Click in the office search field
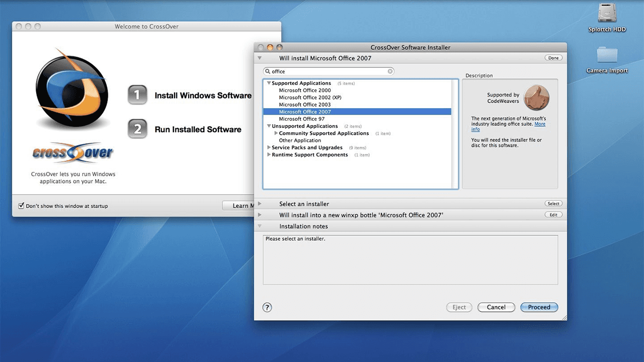The width and height of the screenshot is (644, 362). [329, 71]
